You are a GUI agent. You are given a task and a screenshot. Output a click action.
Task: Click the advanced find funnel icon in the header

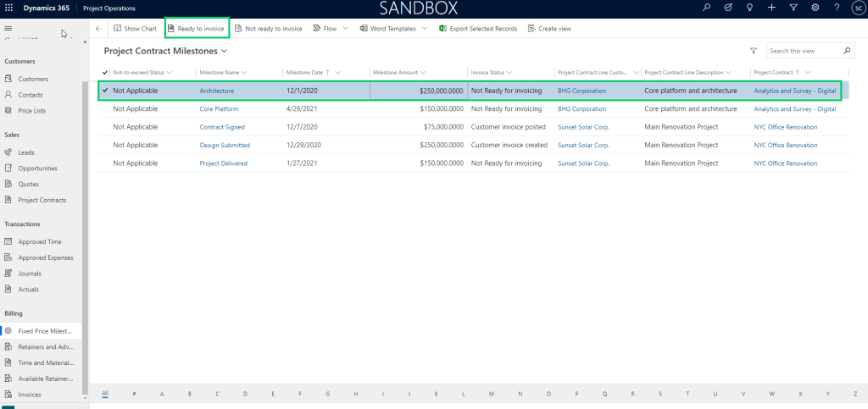tap(793, 8)
